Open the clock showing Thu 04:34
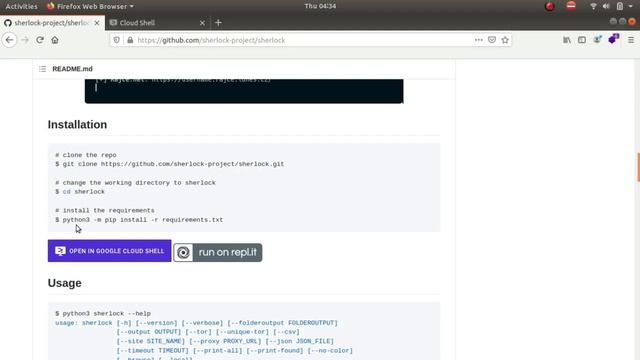The width and height of the screenshot is (640, 360). 320,6
